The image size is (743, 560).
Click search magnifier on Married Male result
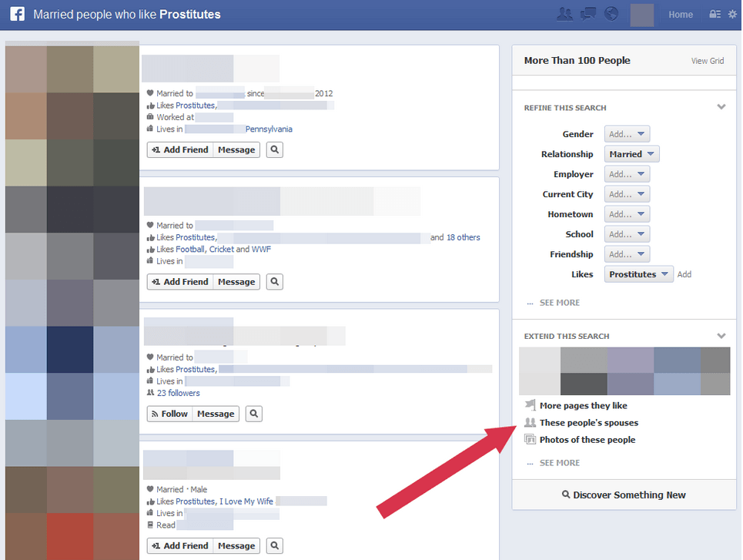274,546
